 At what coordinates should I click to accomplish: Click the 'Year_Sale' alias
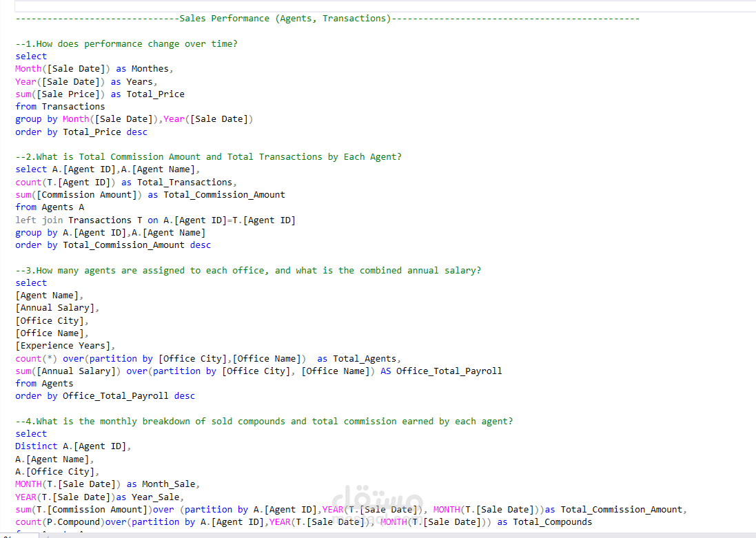(155, 497)
